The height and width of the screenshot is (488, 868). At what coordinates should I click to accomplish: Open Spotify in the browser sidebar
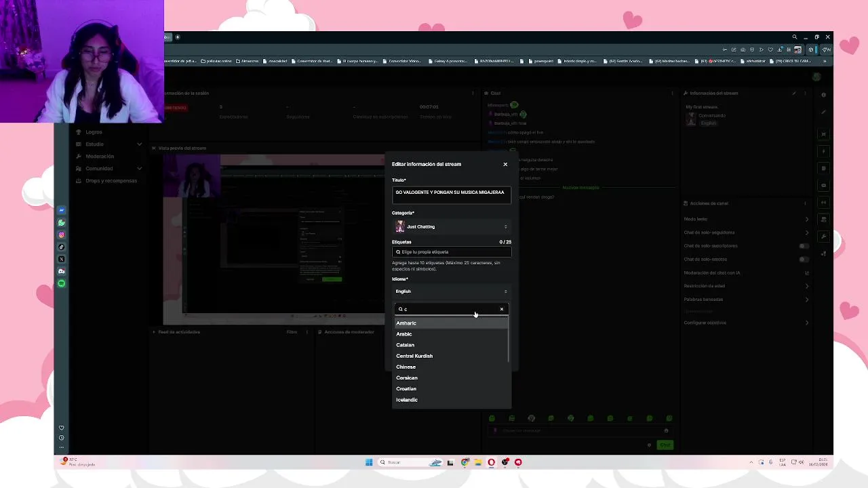[x=61, y=283]
